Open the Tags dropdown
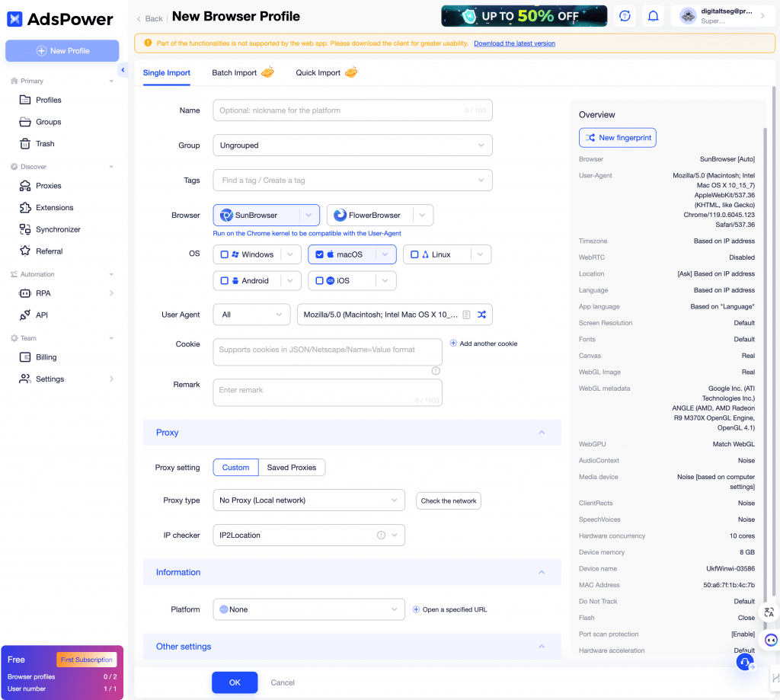 [353, 180]
